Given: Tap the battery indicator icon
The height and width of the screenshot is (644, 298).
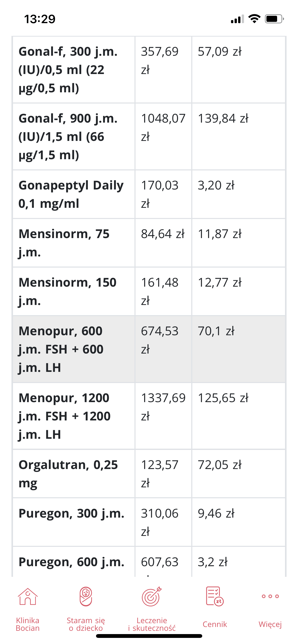Looking at the screenshot, I should [274, 19].
